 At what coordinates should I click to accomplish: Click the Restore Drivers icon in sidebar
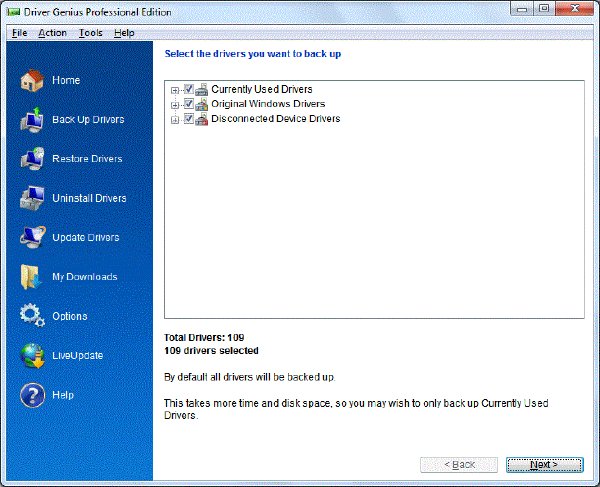[32, 159]
